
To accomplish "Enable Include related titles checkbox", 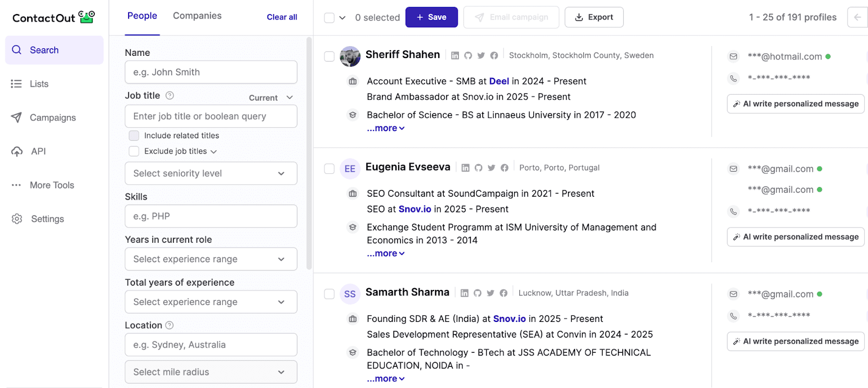I will (x=134, y=135).
